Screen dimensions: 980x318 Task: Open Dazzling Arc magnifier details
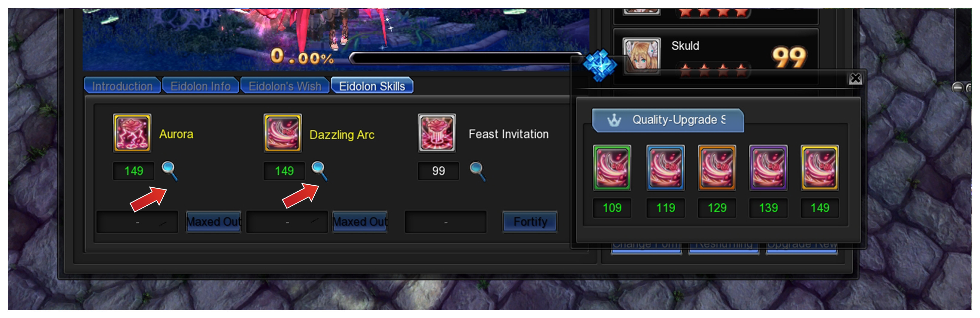click(x=319, y=171)
